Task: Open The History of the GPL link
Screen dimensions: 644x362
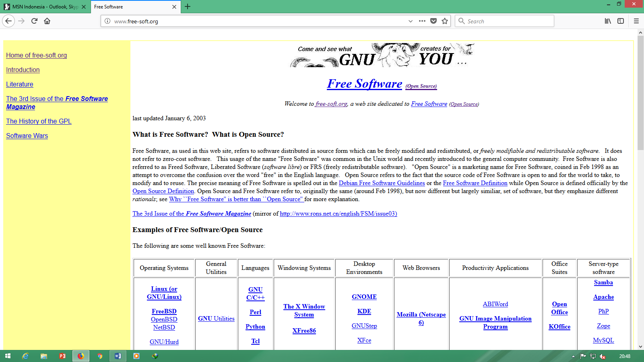Action: coord(39,121)
